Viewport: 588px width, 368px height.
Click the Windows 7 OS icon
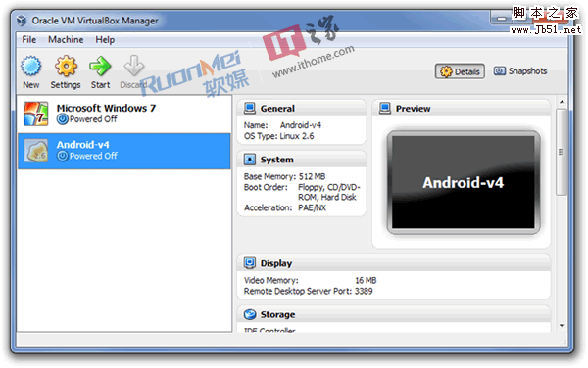pos(35,114)
